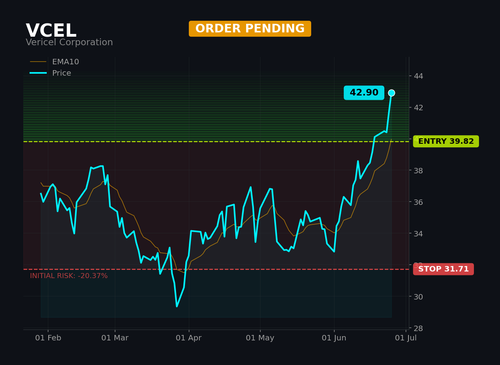Click the 44 price axis tick
This screenshot has height=365, width=500.
coord(418,76)
